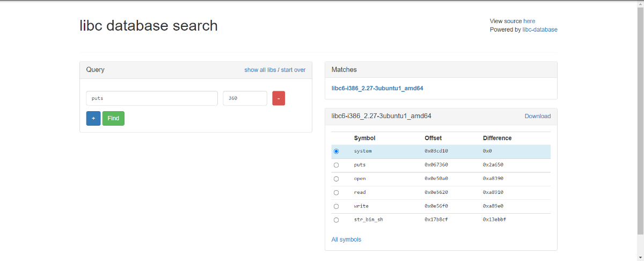The height and width of the screenshot is (261, 644).
Task: Open matched libc6-i386_2.27-3ubuntu1_amd64 link
Action: pyautogui.click(x=377, y=88)
